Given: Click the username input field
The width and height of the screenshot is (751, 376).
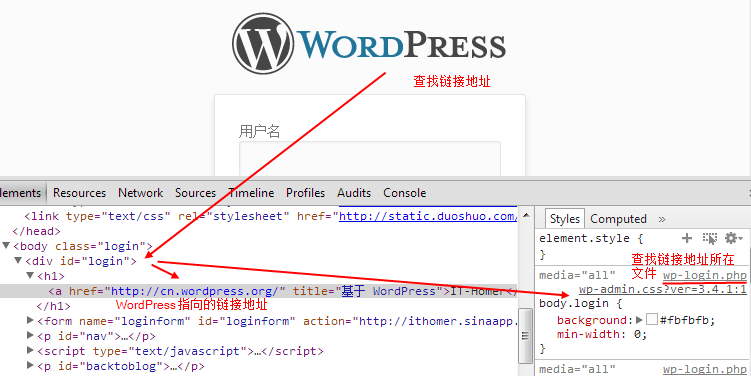Looking at the screenshot, I should coord(370,159).
